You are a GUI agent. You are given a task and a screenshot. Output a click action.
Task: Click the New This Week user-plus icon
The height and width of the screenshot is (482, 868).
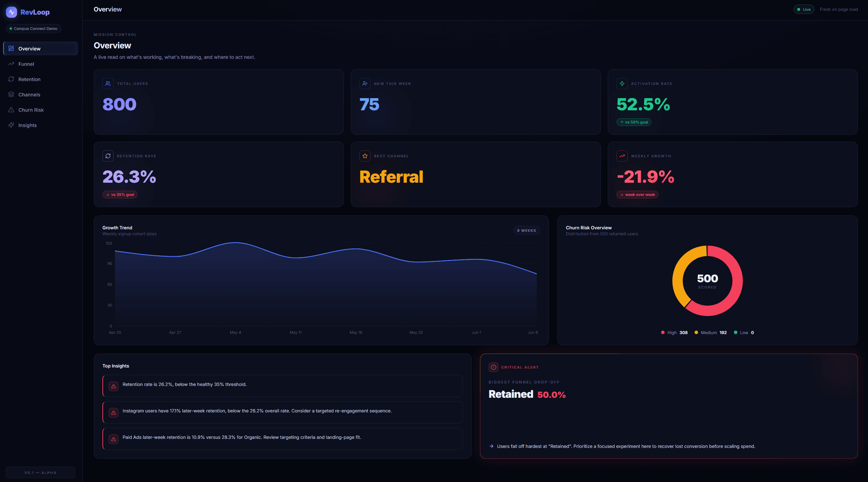(x=365, y=84)
